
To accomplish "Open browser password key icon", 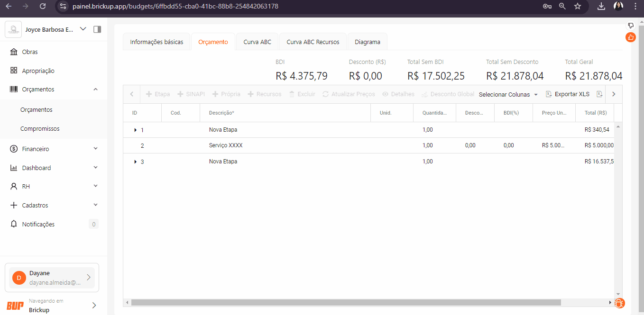I will pyautogui.click(x=547, y=6).
